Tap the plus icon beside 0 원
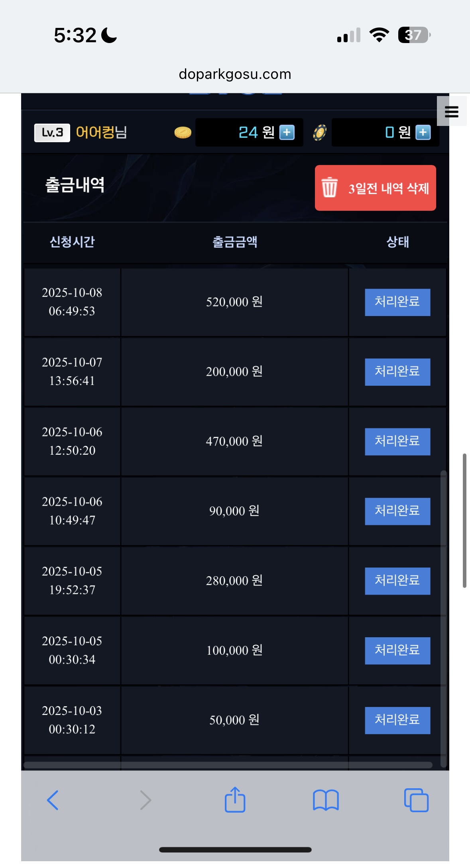This screenshot has width=470, height=868. click(423, 132)
